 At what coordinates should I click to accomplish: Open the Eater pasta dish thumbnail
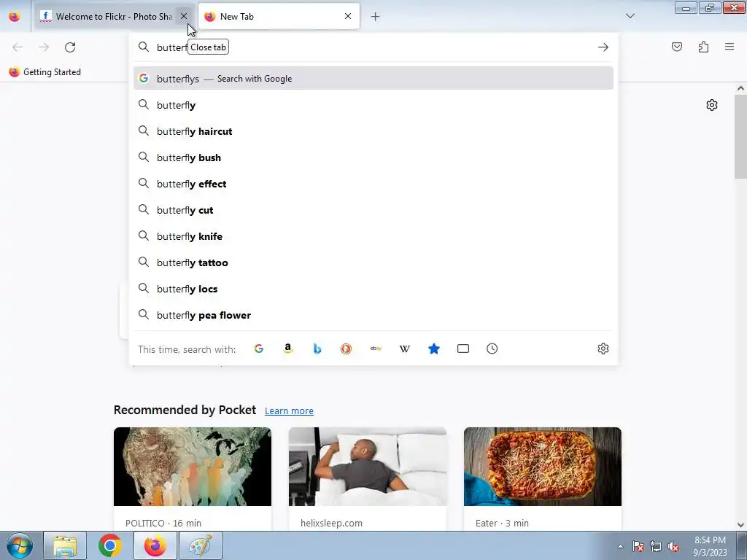pyautogui.click(x=543, y=467)
